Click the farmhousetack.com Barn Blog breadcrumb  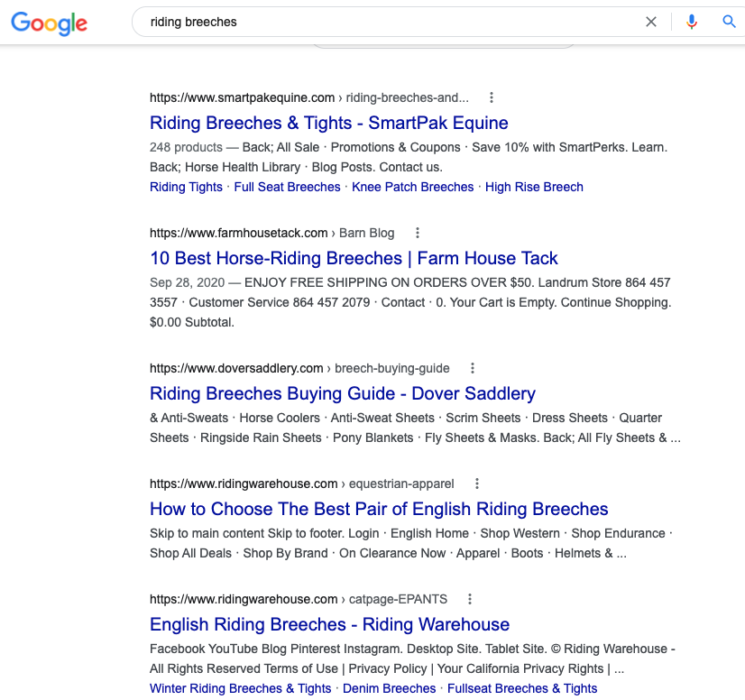point(271,233)
